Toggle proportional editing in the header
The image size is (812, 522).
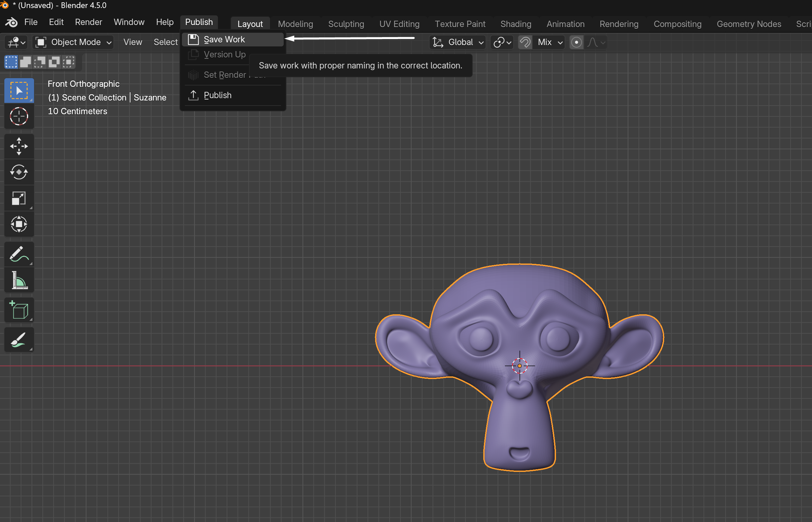tap(576, 42)
